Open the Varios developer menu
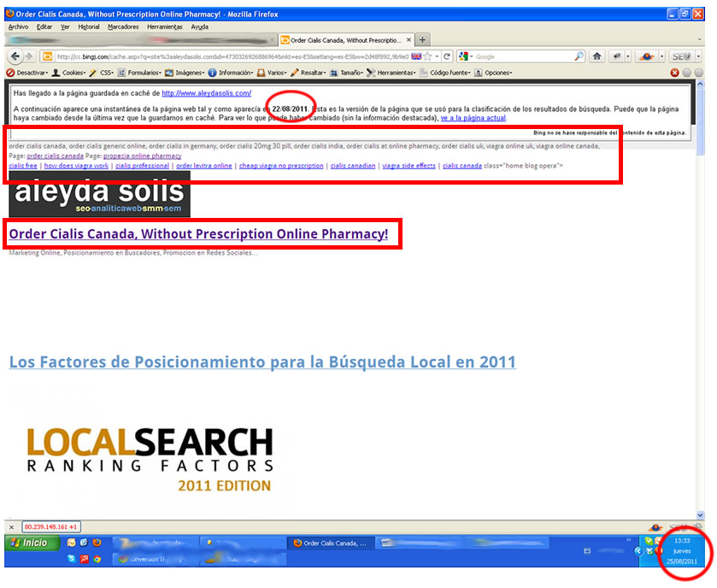717x588 pixels. coord(272,73)
